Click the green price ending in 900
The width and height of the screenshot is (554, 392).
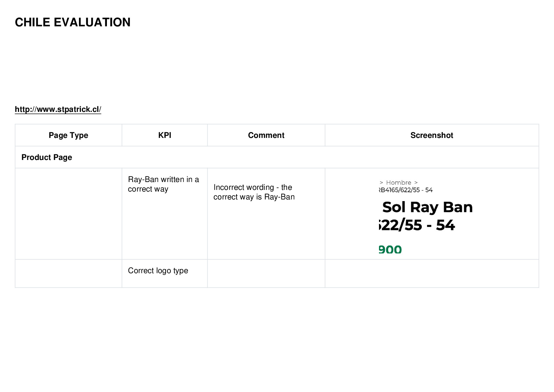[x=390, y=249]
